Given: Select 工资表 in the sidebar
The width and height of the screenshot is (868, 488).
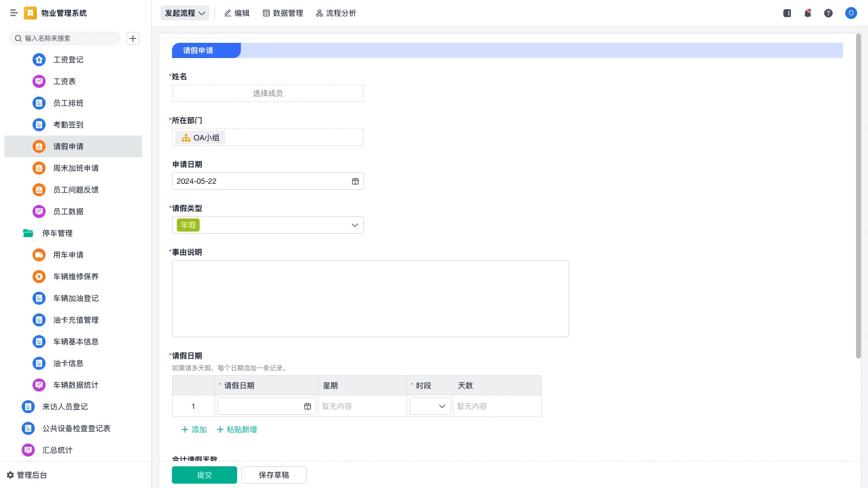Looking at the screenshot, I should click(64, 81).
